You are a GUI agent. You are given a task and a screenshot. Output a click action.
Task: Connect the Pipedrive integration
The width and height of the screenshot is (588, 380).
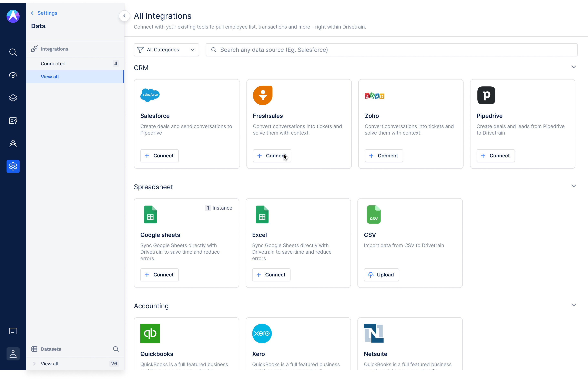tap(495, 156)
